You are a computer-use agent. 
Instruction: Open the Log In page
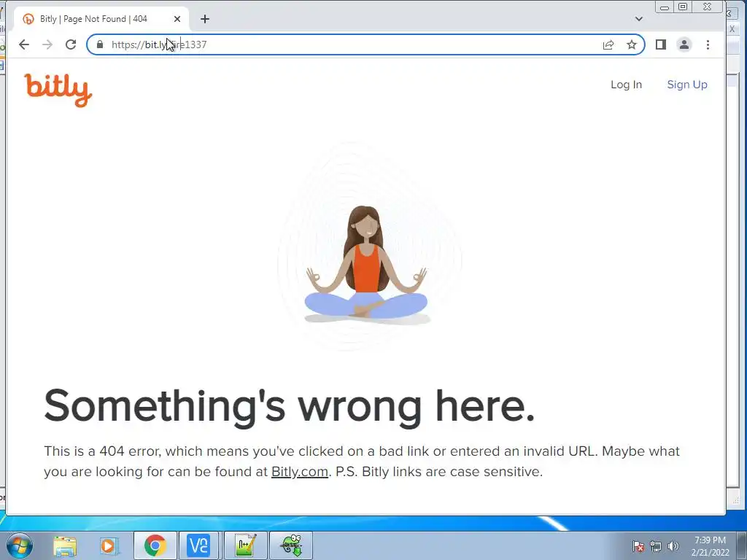[x=626, y=85]
